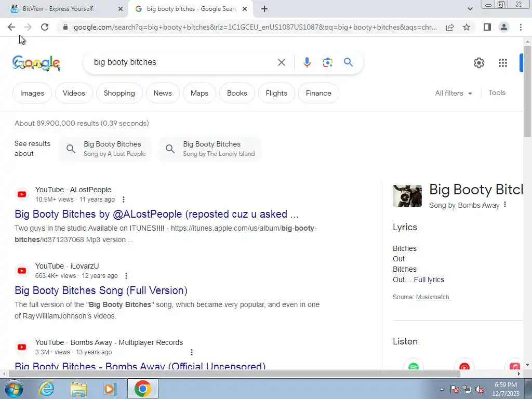Click the network tray icon

click(467, 389)
